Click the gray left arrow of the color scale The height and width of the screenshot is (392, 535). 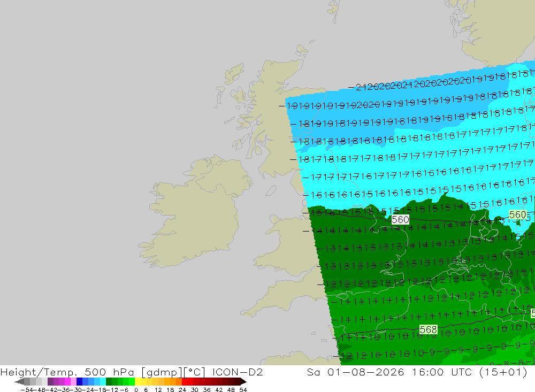coord(19,382)
